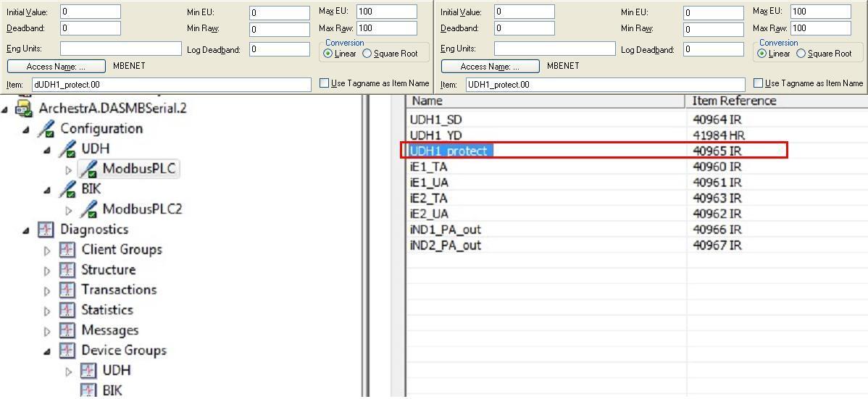This screenshot has width=868, height=399.
Task: Click the right Access Name button
Action: coord(490,66)
